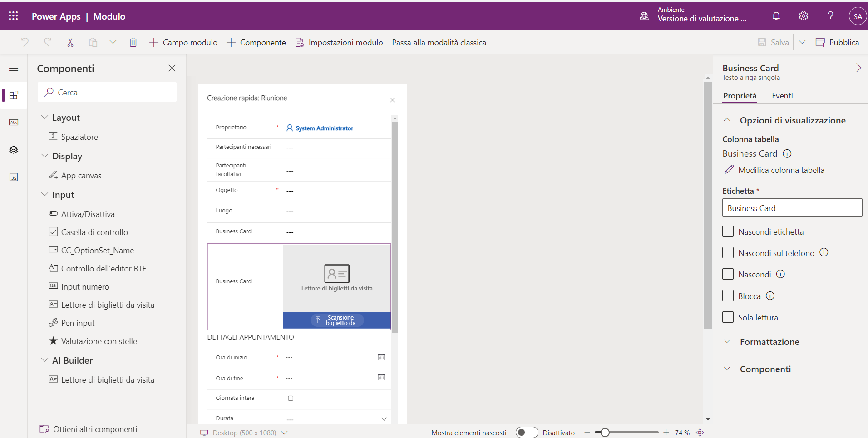Click the fit-to-width target icon
This screenshot has width=868, height=438.
[x=700, y=433]
